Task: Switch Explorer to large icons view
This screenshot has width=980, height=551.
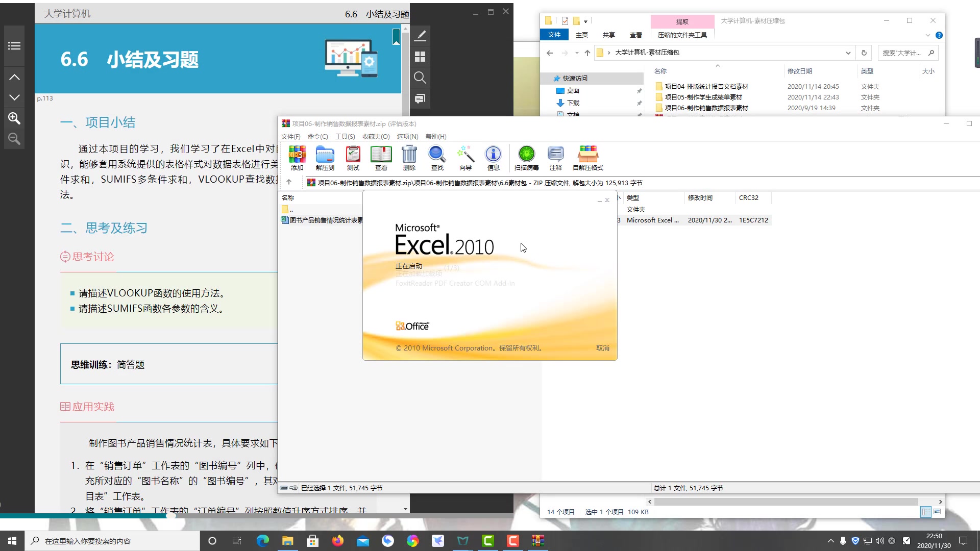Action: (x=937, y=512)
